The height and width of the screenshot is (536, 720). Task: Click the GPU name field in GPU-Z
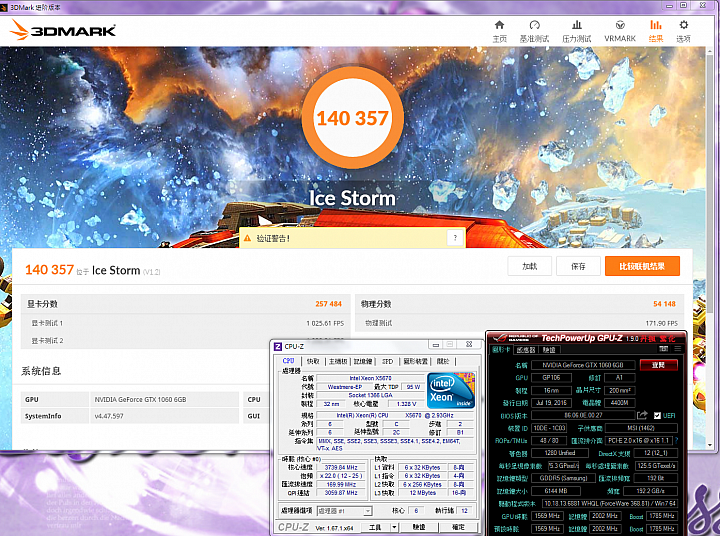[x=583, y=365]
